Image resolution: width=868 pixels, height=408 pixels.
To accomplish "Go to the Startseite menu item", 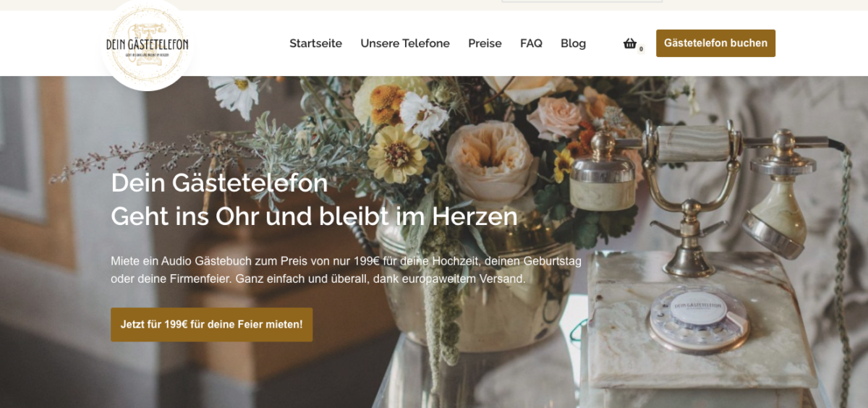I will point(315,43).
